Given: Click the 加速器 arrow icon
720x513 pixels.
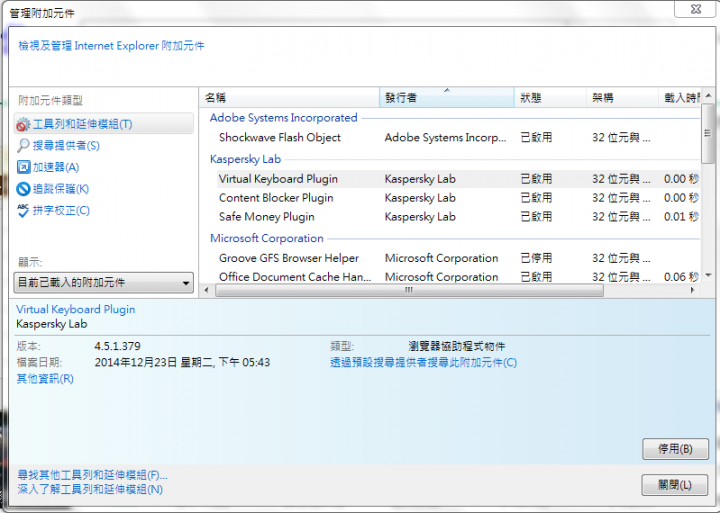Looking at the screenshot, I should tap(23, 167).
